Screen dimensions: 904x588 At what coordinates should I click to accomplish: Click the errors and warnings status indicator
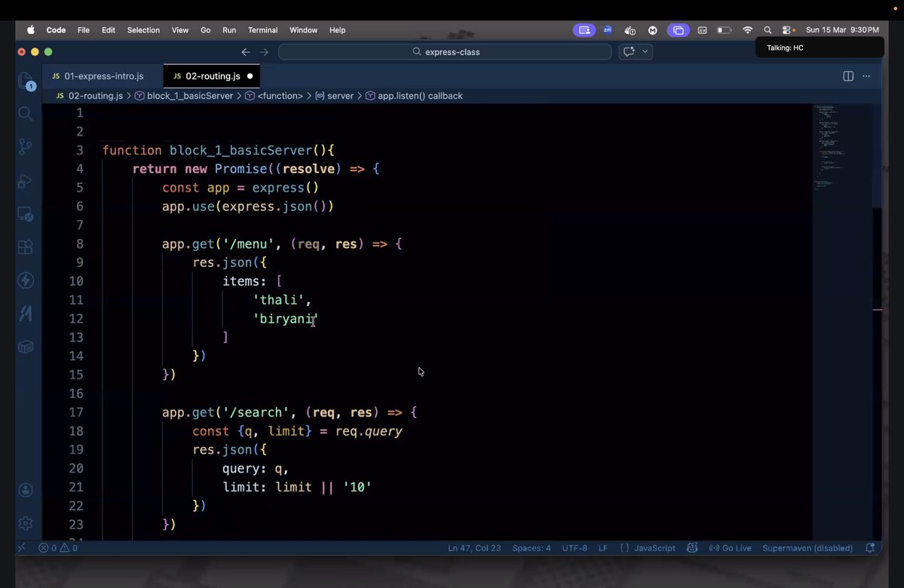click(x=58, y=548)
